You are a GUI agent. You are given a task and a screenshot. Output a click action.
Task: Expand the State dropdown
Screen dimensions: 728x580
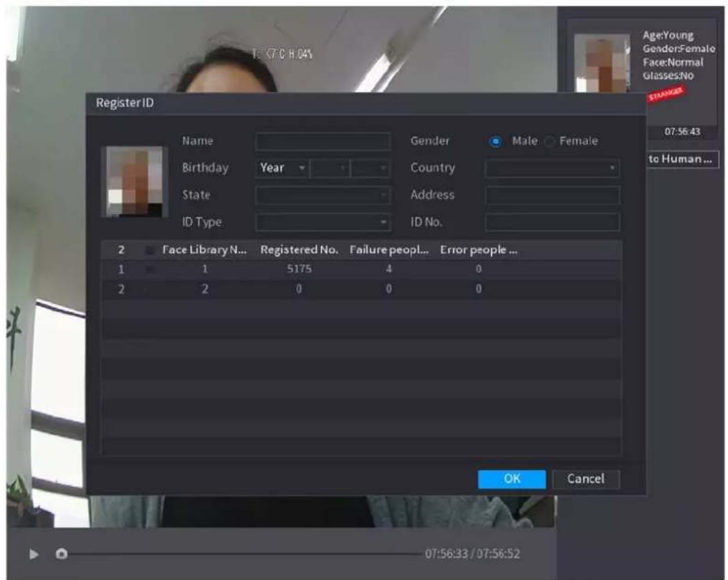tap(323, 195)
